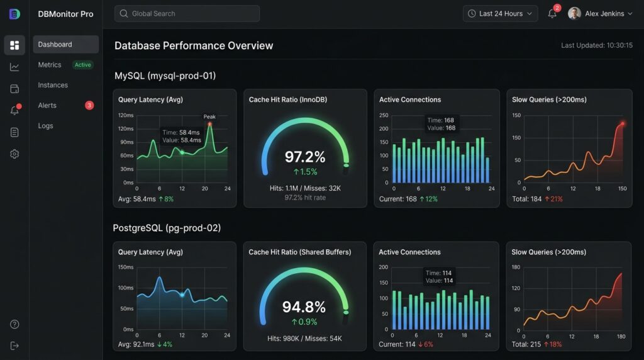The height and width of the screenshot is (360, 644).
Task: Click the 58.4ms data point on MySQL latency chart
Action: [x=182, y=152]
